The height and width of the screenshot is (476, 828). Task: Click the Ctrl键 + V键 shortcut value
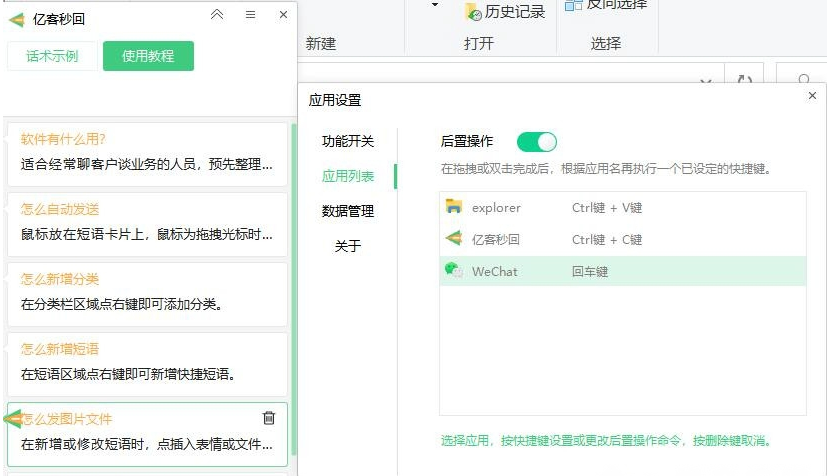pyautogui.click(x=607, y=208)
